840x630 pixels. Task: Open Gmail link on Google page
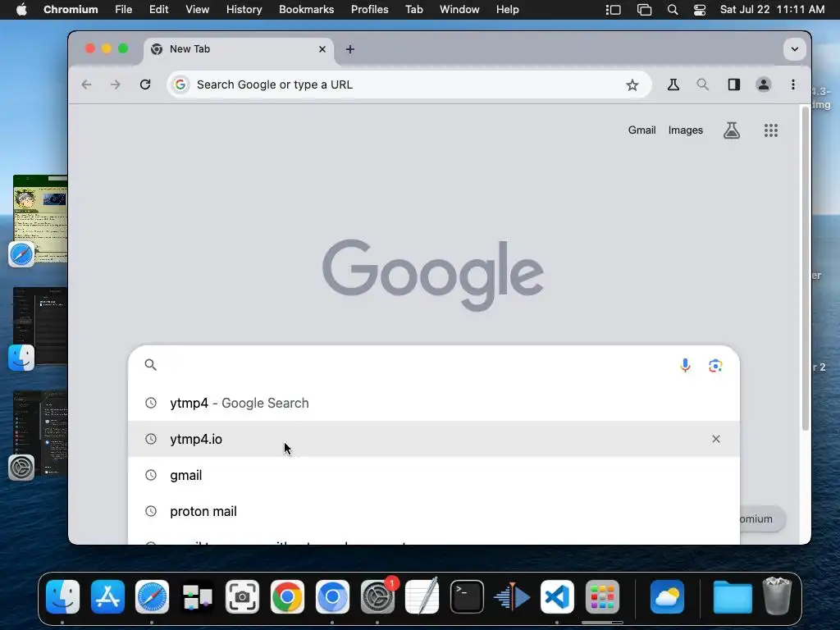(641, 130)
